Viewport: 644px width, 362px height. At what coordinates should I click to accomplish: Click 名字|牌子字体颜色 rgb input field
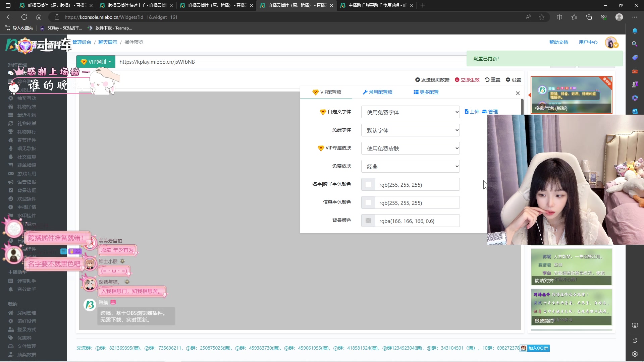417,185
